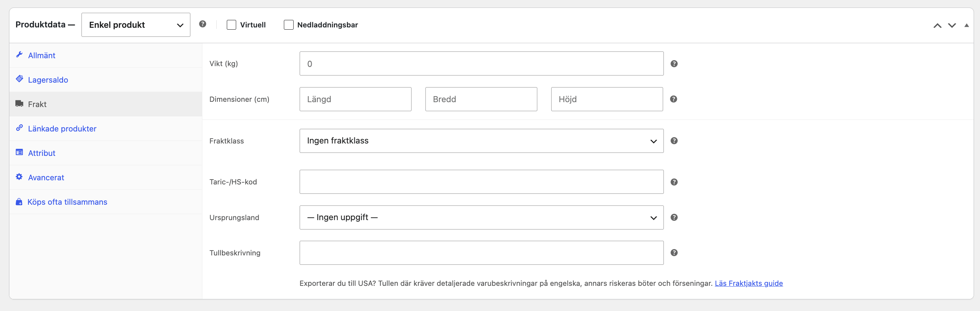Move Produktdata panel up with arrow
Viewport: 980px width, 311px height.
(938, 26)
